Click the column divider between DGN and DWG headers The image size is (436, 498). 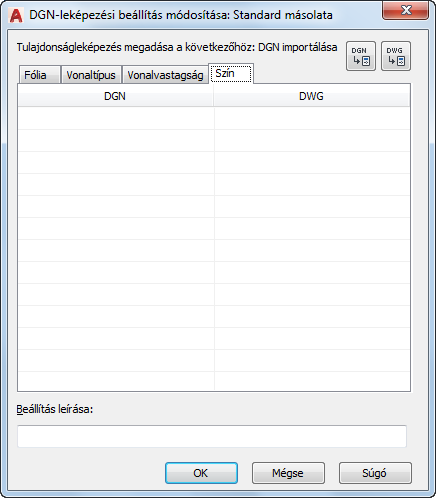coord(214,96)
